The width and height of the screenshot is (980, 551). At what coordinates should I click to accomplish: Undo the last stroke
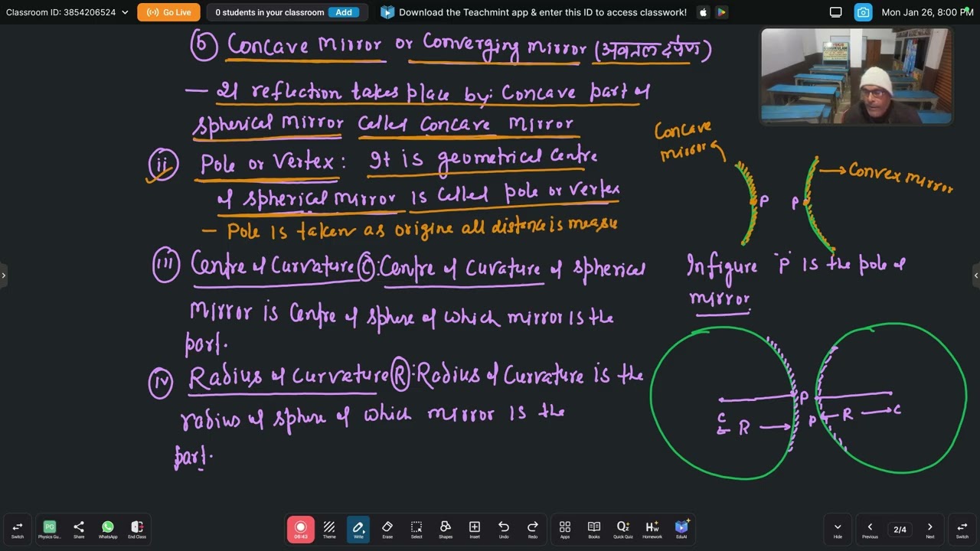point(504,530)
